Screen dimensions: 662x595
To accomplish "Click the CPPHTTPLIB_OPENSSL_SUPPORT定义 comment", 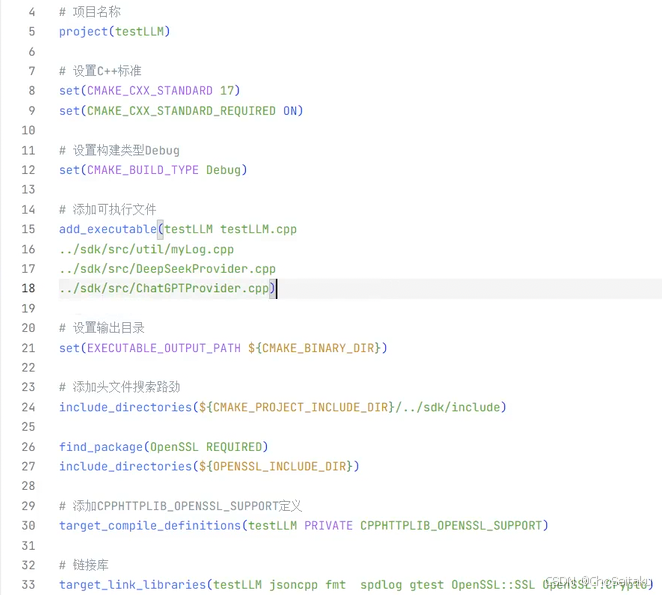I will coord(181,506).
